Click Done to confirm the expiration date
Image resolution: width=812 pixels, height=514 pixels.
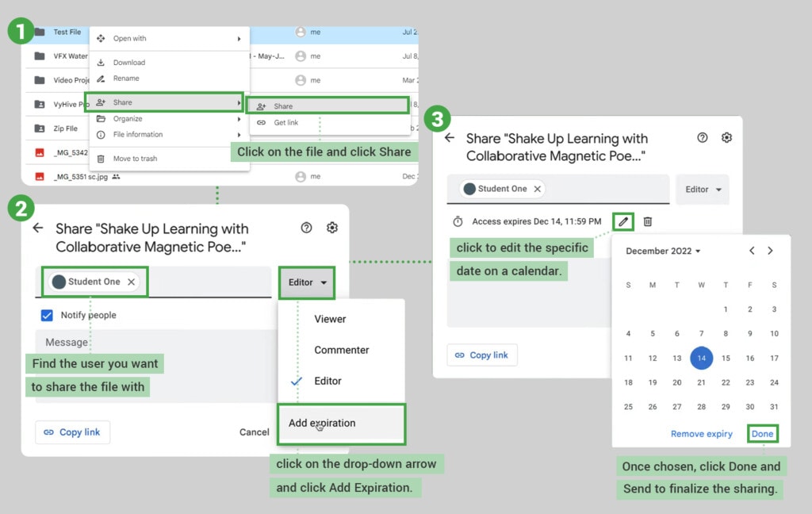point(762,434)
